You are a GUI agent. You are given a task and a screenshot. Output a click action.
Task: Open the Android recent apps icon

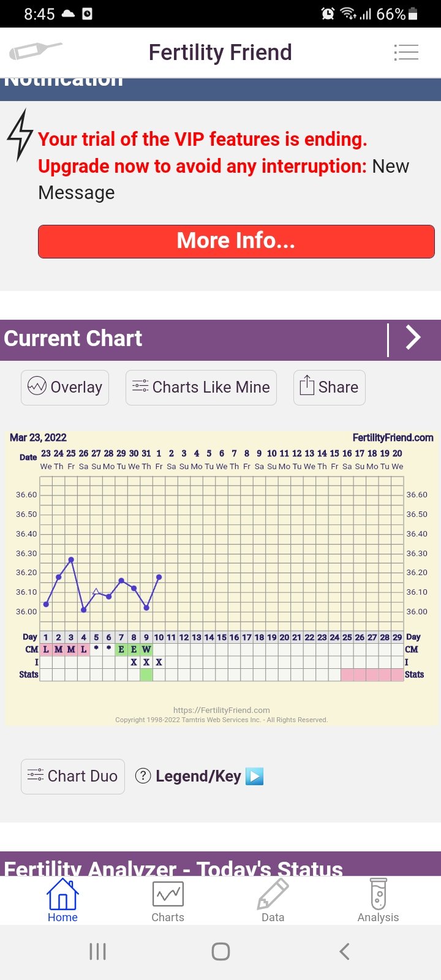click(97, 951)
